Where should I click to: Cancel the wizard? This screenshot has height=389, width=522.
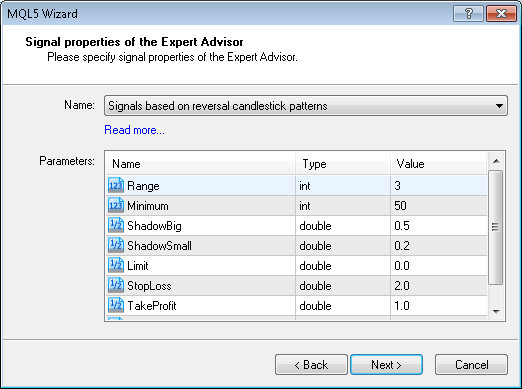[x=471, y=365]
